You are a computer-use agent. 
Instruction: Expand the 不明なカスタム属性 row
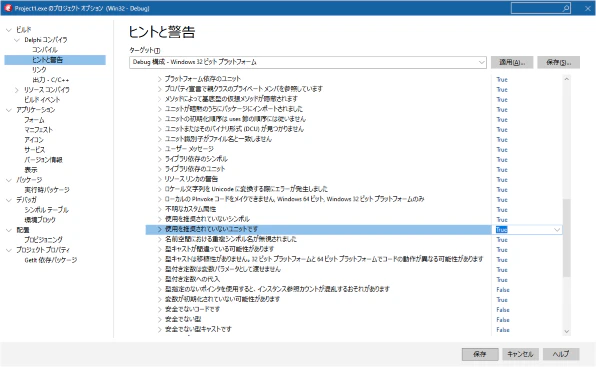pyautogui.click(x=160, y=209)
